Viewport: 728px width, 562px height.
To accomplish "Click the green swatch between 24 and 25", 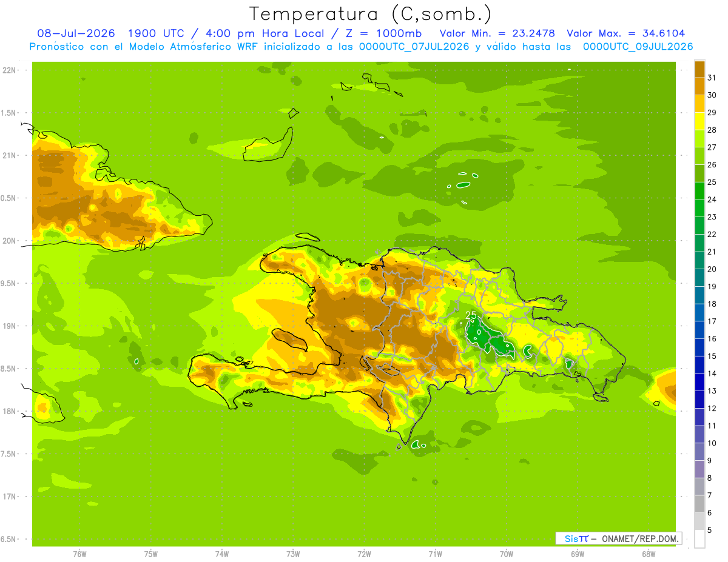I will pos(699,190).
